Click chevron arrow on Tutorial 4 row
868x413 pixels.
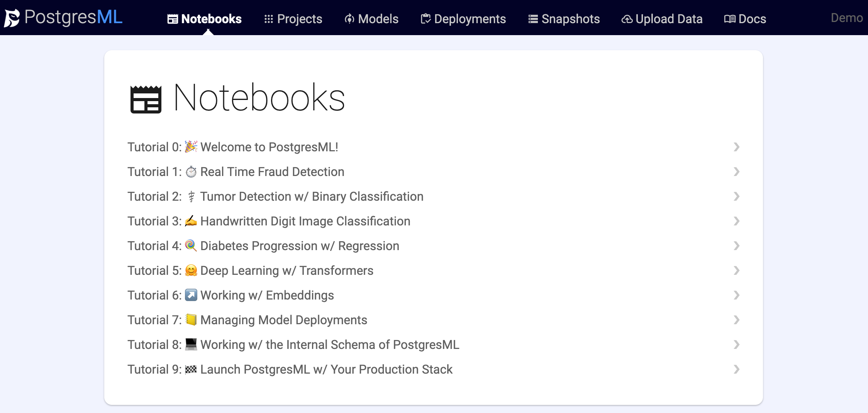tap(736, 246)
